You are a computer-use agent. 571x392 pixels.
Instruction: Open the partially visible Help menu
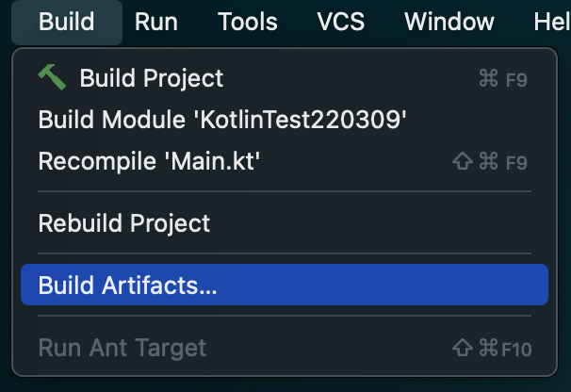552,22
